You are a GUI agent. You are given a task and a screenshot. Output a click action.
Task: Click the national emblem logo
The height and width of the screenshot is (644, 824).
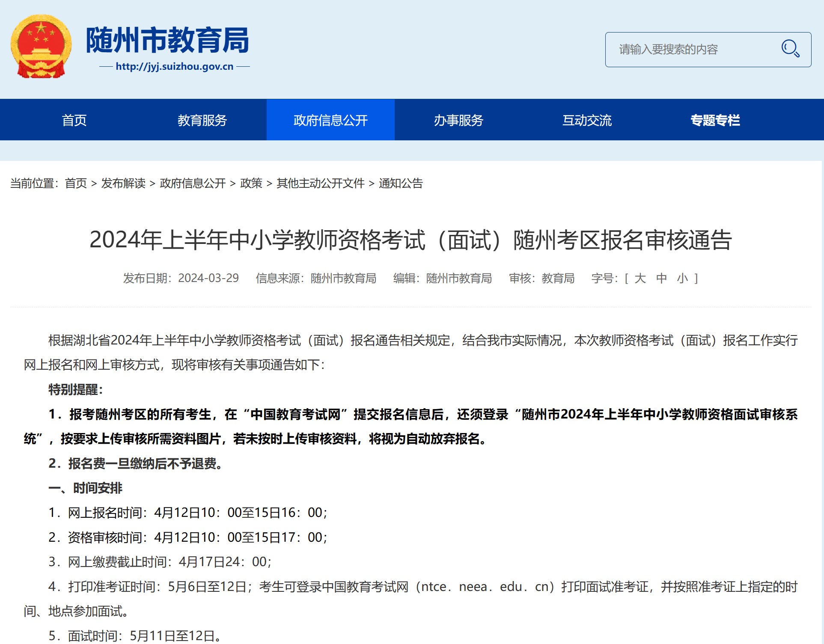pos(41,46)
